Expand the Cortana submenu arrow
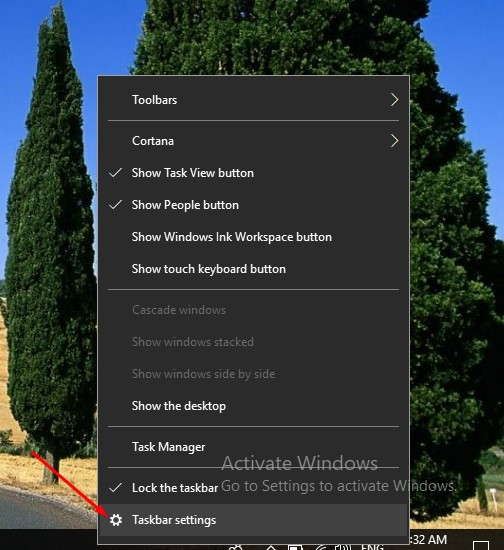This screenshot has height=550, width=504. (395, 141)
